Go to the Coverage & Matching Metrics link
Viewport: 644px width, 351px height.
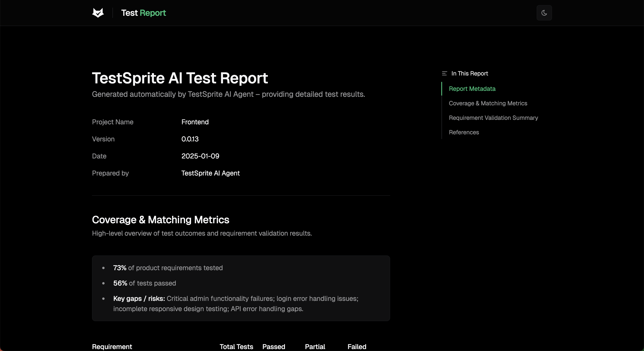pos(488,103)
